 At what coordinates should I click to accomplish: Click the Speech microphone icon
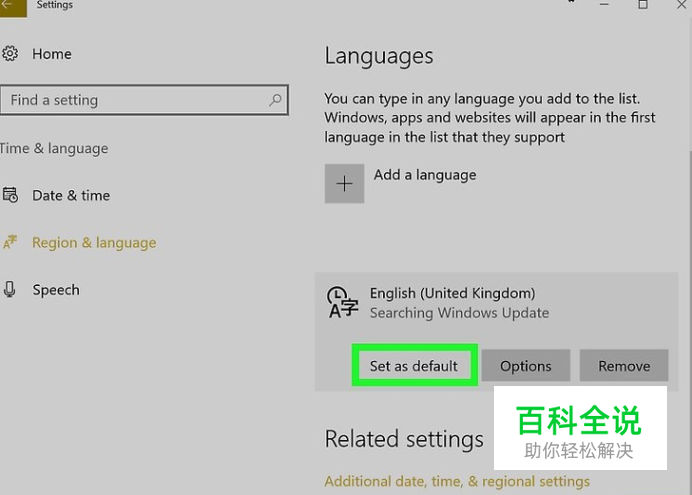pyautogui.click(x=9, y=289)
